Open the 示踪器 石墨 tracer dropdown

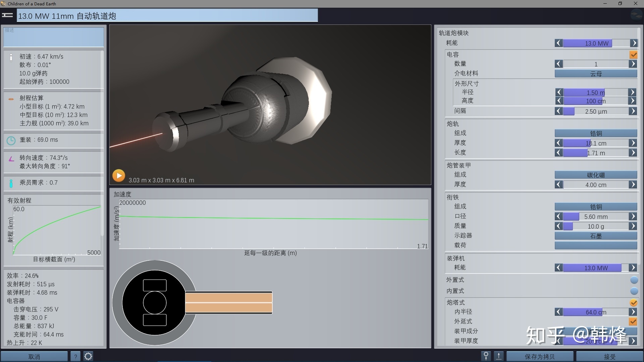tap(596, 236)
